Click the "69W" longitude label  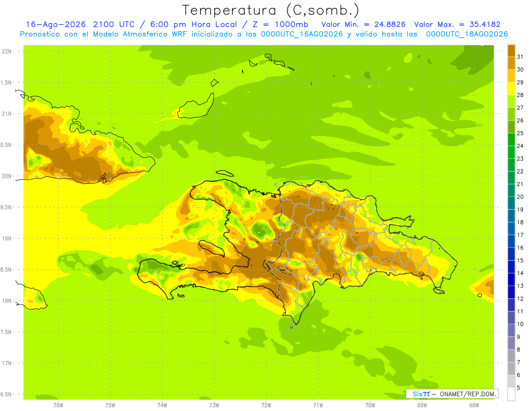tap(422, 405)
